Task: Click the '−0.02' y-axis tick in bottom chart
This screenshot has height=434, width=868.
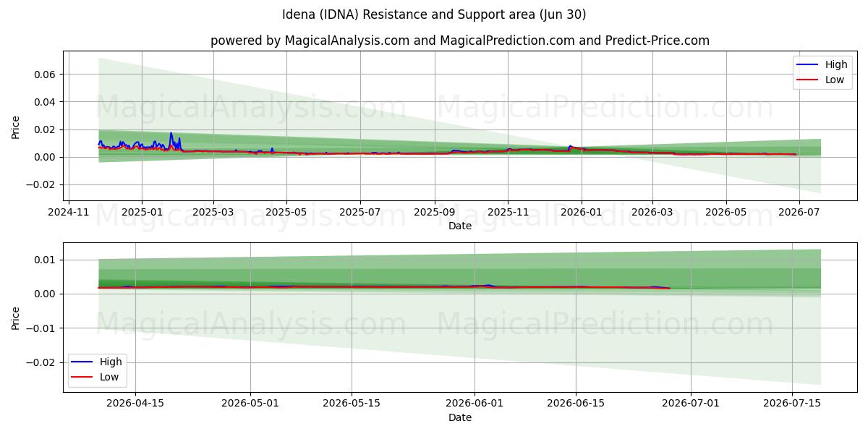Action: [x=41, y=362]
